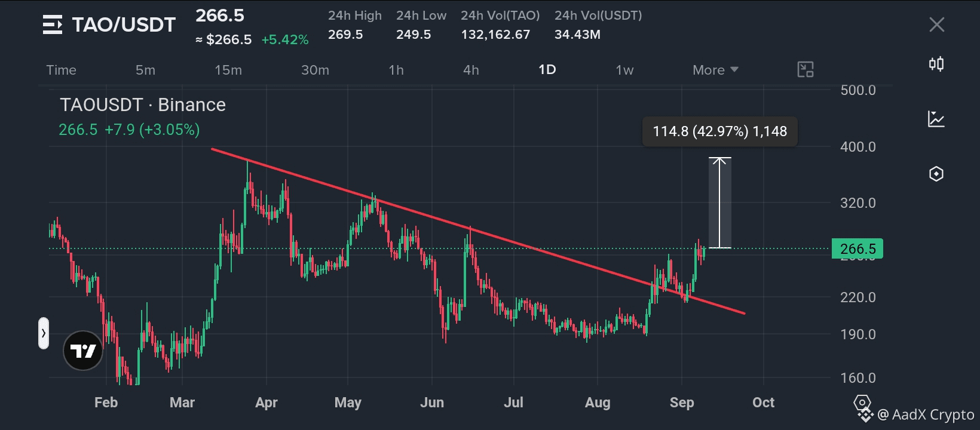The image size is (980, 430).
Task: Switch to the 1w timeframe
Action: [x=624, y=70]
